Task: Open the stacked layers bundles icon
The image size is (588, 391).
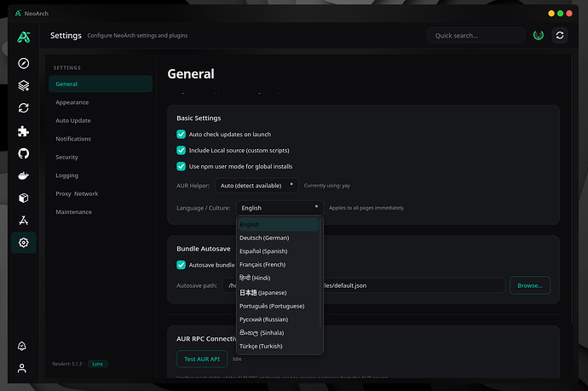Action: click(24, 86)
